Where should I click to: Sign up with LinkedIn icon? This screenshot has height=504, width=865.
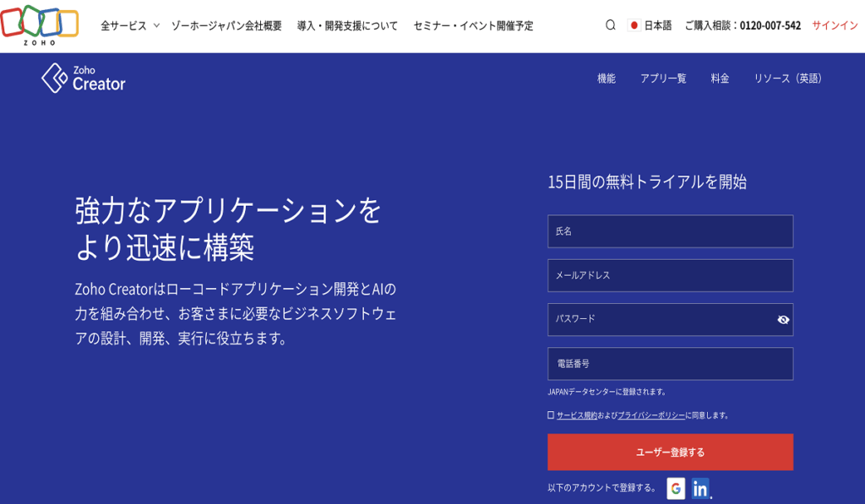pyautogui.click(x=699, y=488)
